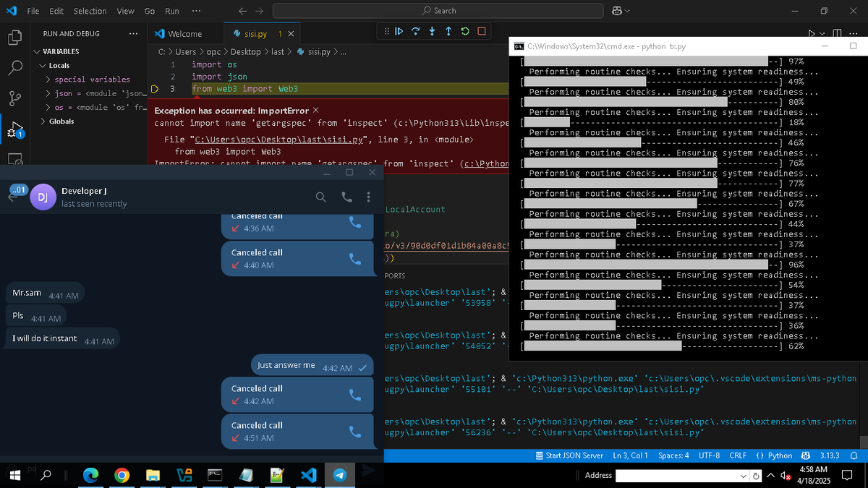Image resolution: width=868 pixels, height=488 pixels.
Task: Restart debugging with the green arrow icon
Action: 465,31
